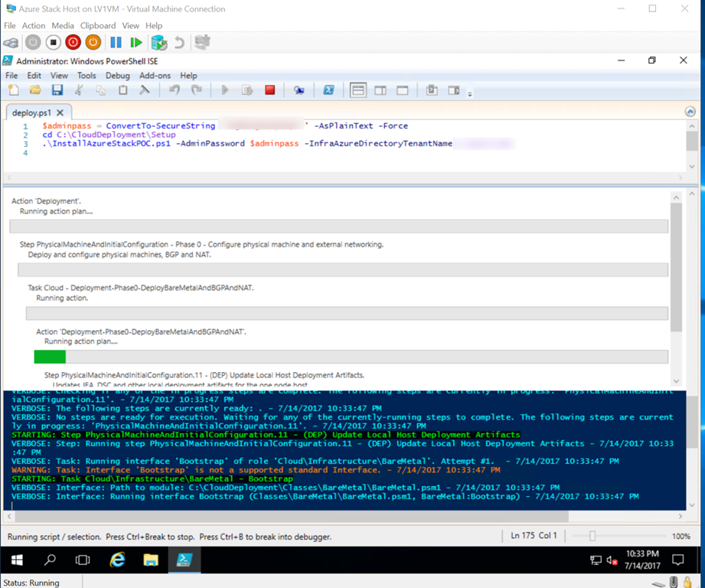Click the New Remote PowerShell Tab icon
The image size is (705, 588).
299,90
